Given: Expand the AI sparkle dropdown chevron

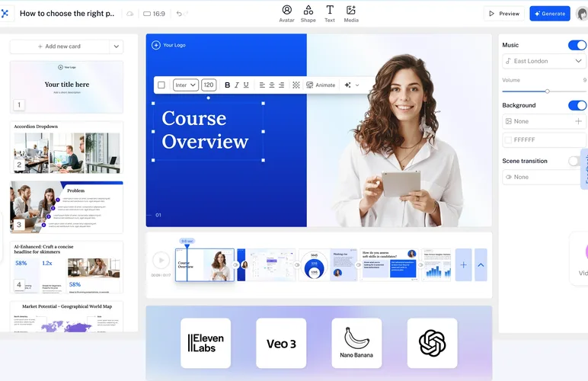Looking at the screenshot, I should pyautogui.click(x=357, y=85).
